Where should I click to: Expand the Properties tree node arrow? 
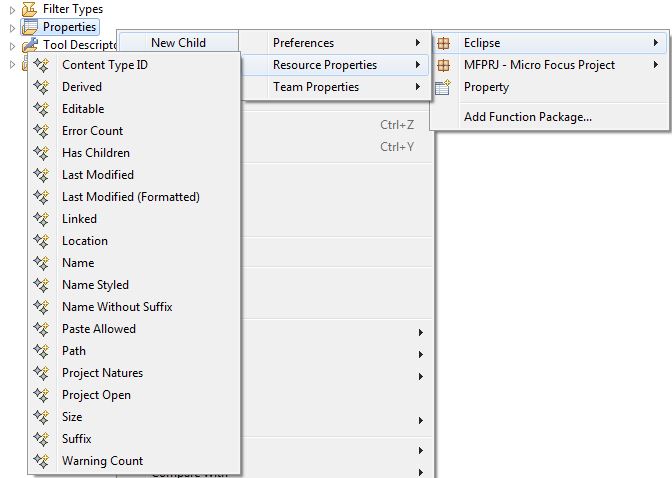pyautogui.click(x=12, y=27)
